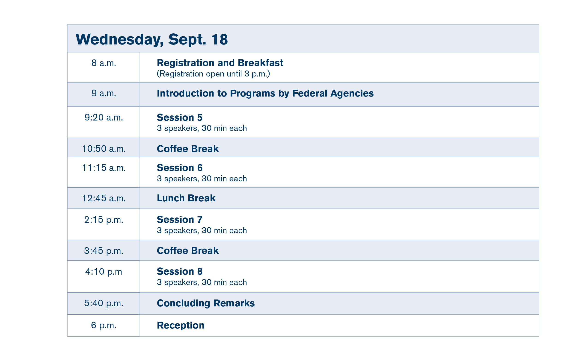Click the "Wednesday, Sept. 18" heading
Screen dimensions: 588x364
pos(151,39)
